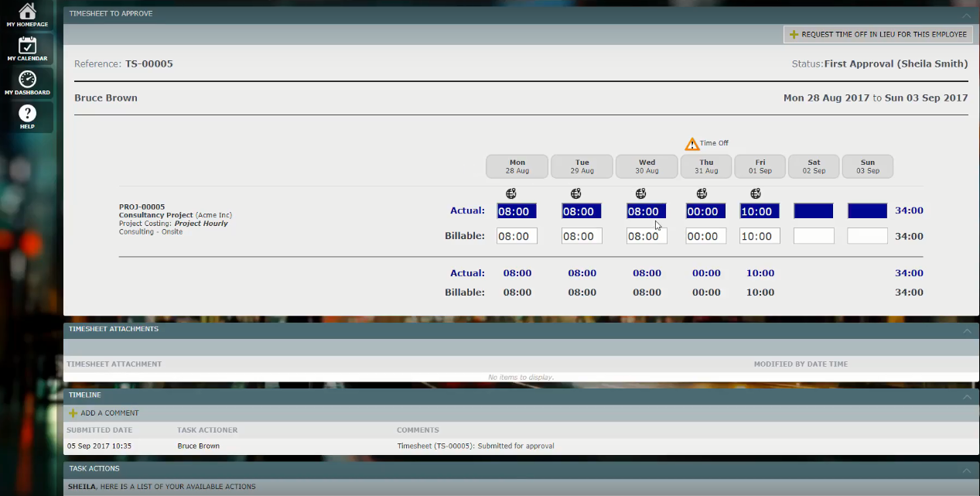Click the Comments column header
The width and height of the screenshot is (980, 496).
(x=418, y=430)
